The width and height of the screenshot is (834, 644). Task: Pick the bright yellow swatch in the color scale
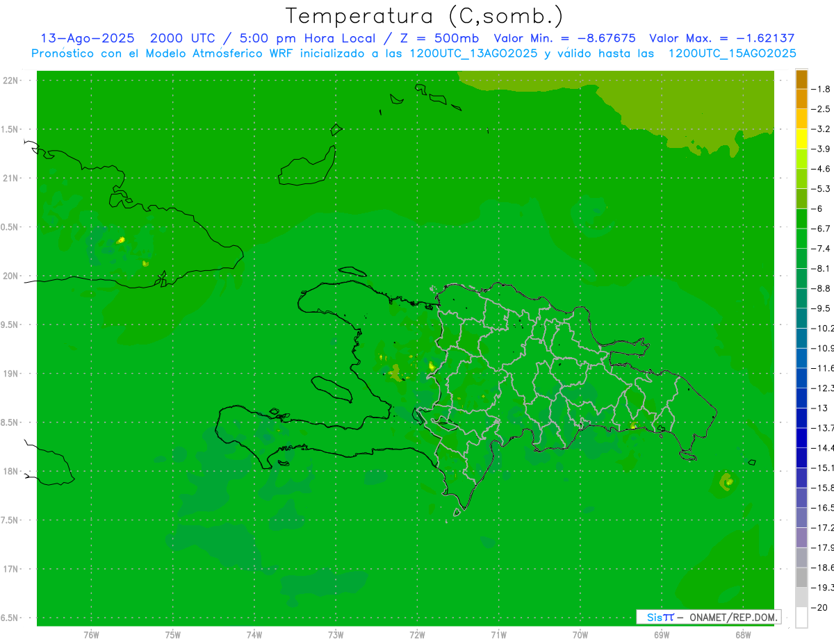click(x=801, y=139)
